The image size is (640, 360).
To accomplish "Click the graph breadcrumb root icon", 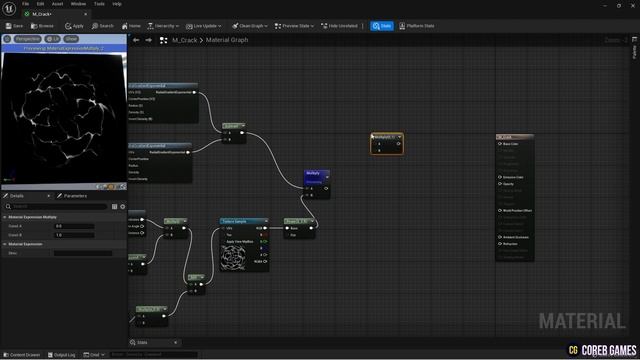I will click(163, 40).
